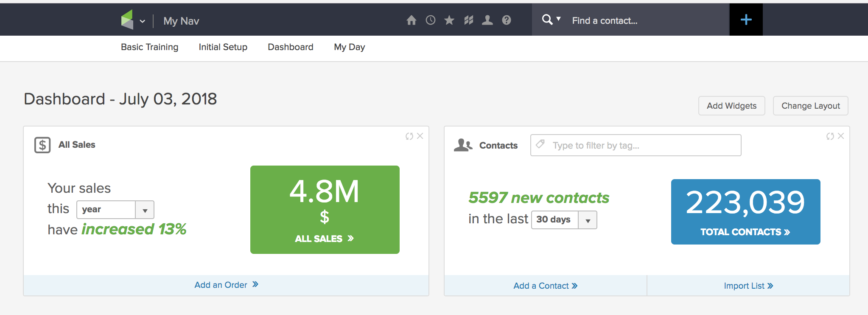Open recent items clock icon
The image size is (868, 315).
(x=431, y=20)
